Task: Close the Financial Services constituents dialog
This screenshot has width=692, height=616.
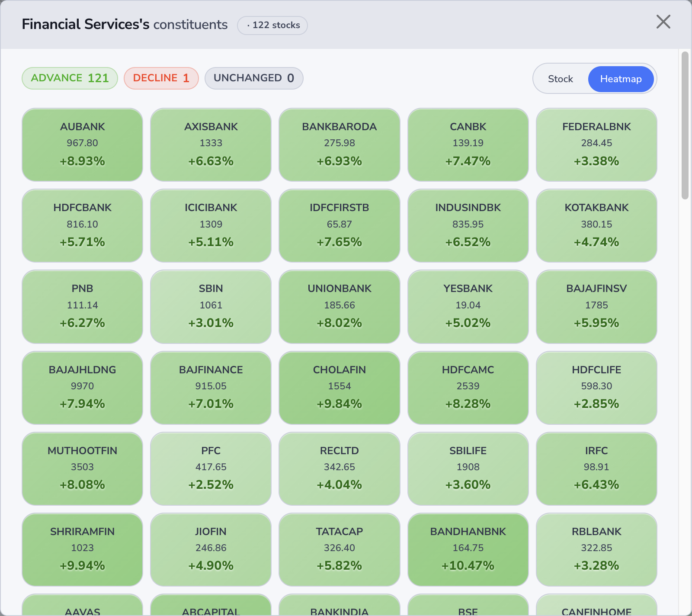Action: tap(663, 22)
